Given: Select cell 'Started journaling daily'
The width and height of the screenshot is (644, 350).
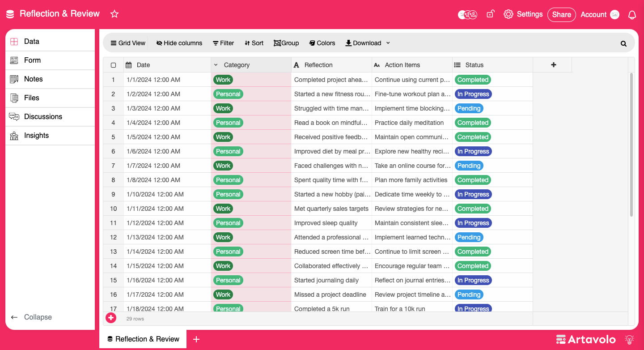Looking at the screenshot, I should pyautogui.click(x=331, y=280).
